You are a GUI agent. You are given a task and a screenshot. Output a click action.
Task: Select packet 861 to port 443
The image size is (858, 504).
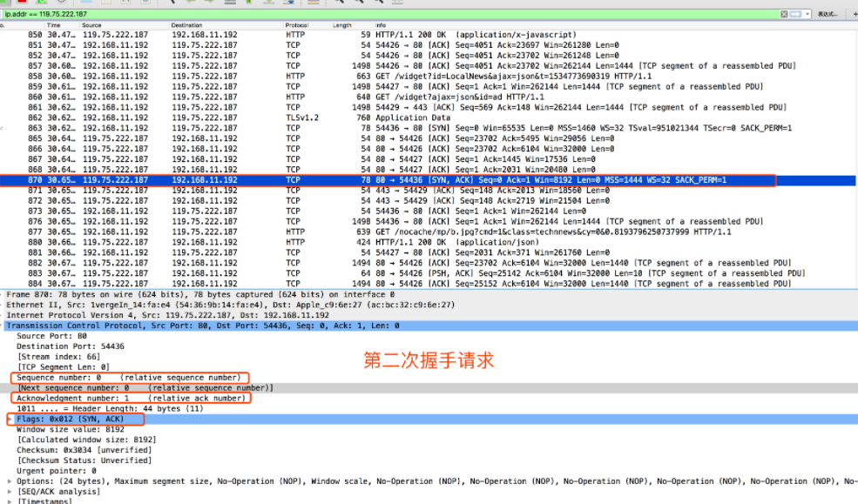(429, 108)
